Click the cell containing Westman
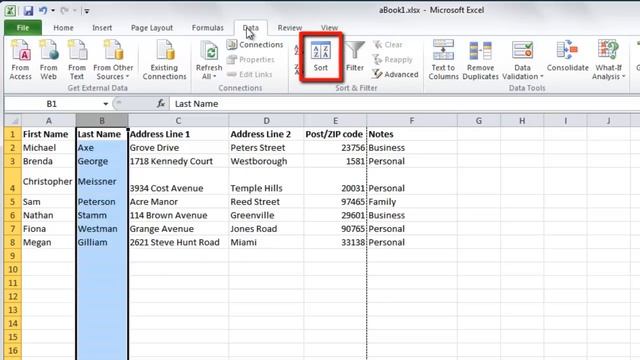This screenshot has height=360, width=640. point(102,229)
